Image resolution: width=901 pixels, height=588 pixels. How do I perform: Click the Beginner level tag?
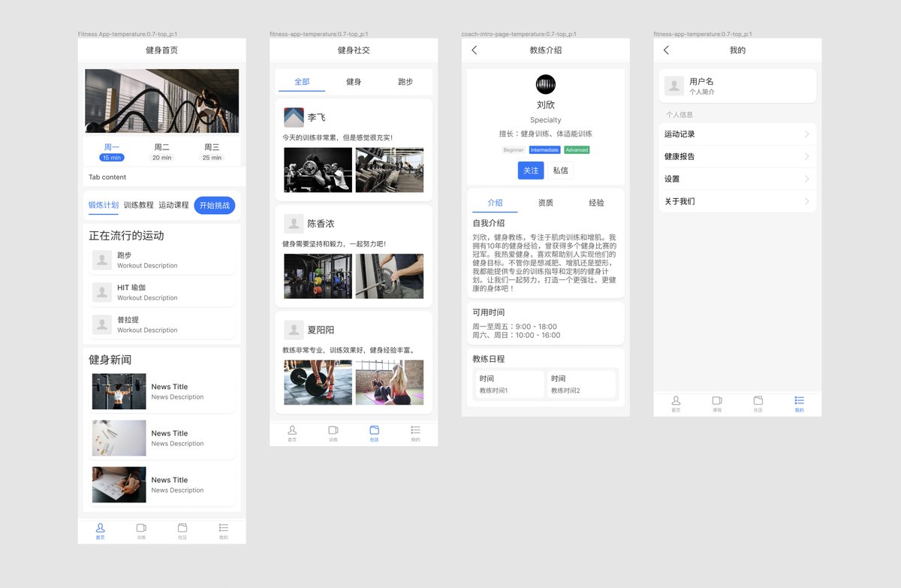[x=514, y=150]
